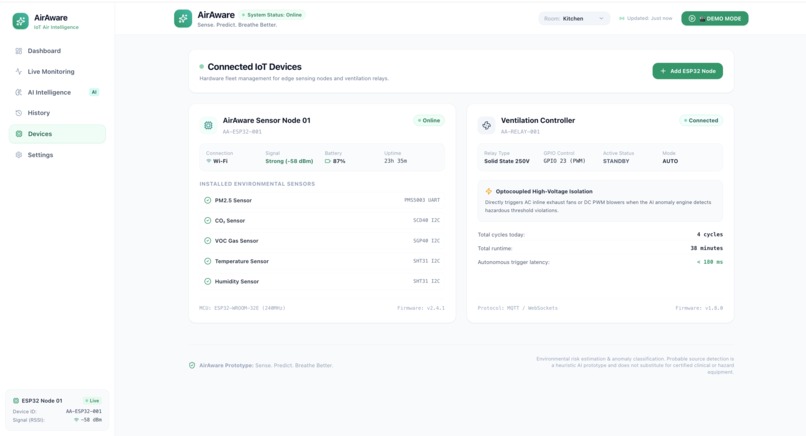Click the chip icon on the Sensor Node 01 card
Image resolution: width=806 pixels, height=436 pixels.
tap(208, 125)
